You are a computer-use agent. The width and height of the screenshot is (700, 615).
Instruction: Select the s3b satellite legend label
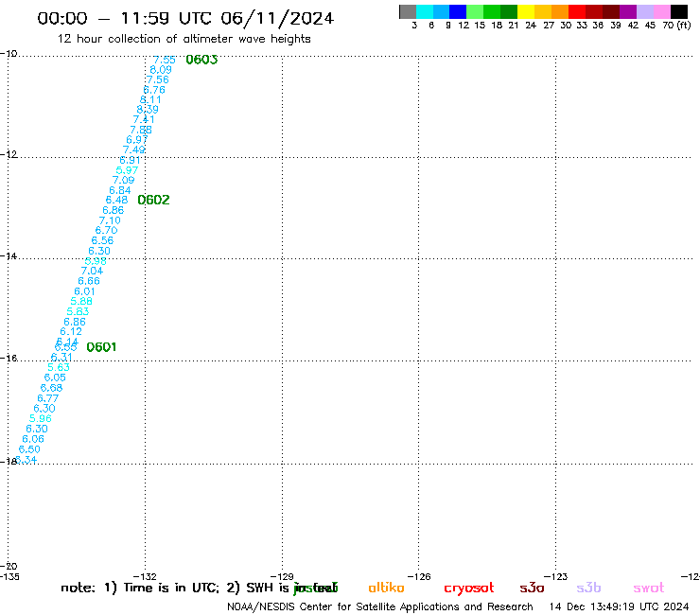(588, 588)
